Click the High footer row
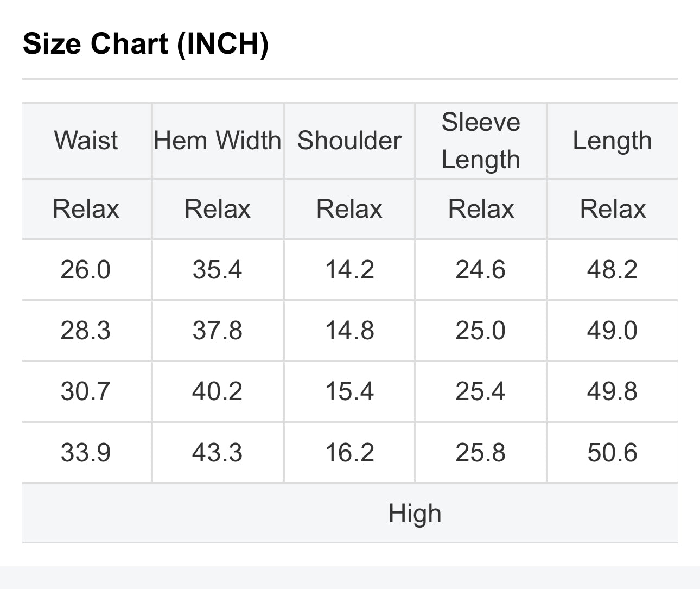 (x=415, y=514)
